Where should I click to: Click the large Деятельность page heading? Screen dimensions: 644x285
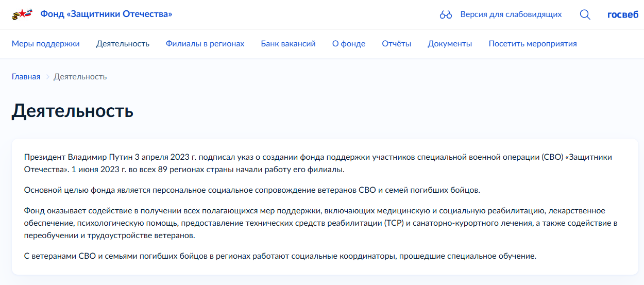(x=73, y=111)
